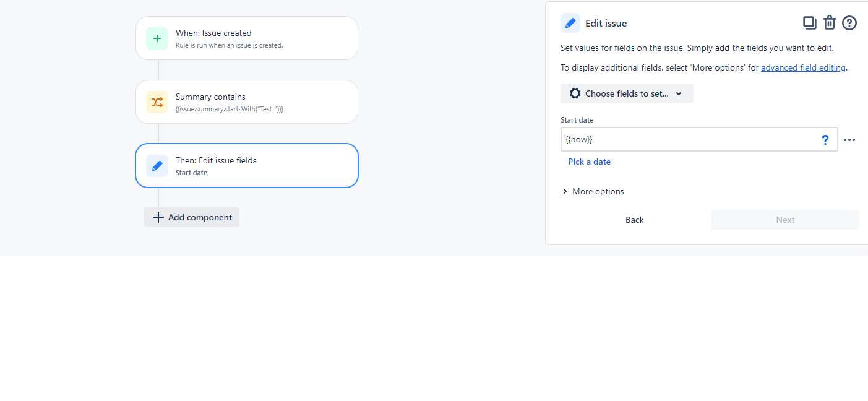
Task: Open advanced field editing link
Action: coord(803,67)
